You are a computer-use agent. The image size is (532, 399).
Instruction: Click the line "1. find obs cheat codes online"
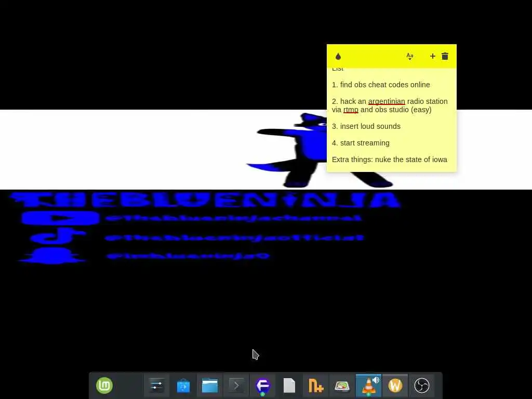(381, 85)
